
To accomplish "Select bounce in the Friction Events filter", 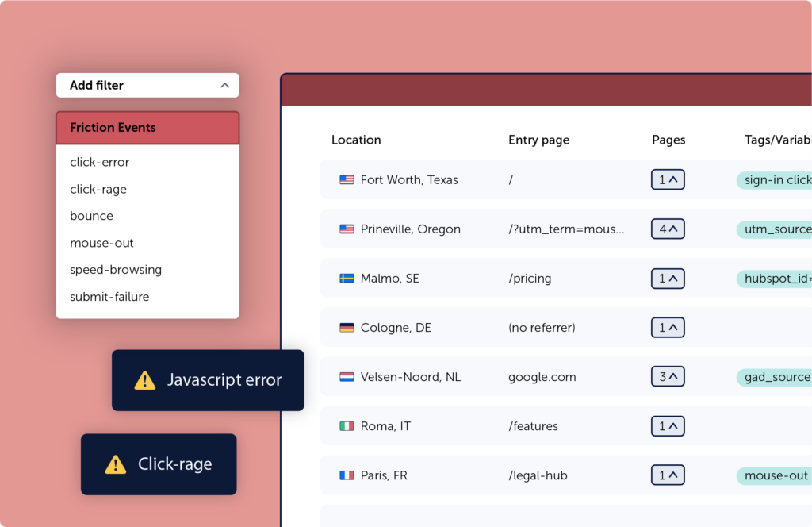I will point(91,216).
